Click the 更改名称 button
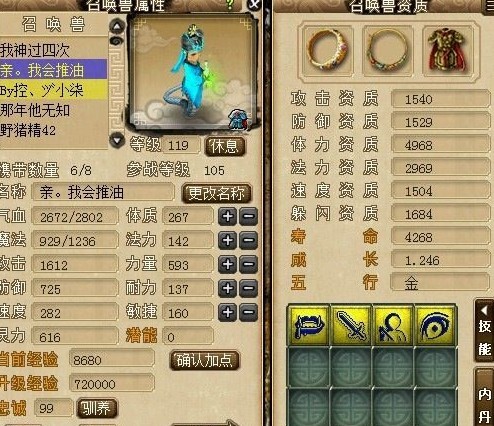 [216, 193]
